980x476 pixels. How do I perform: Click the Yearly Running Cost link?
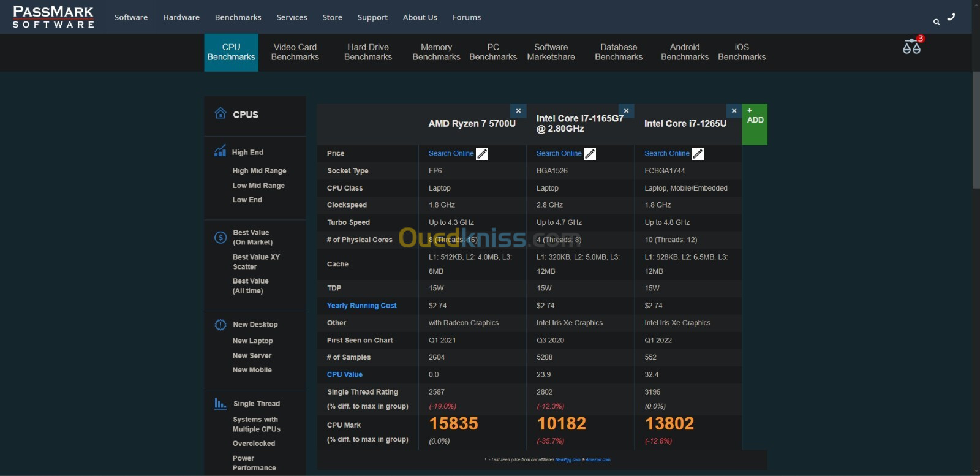pos(361,306)
